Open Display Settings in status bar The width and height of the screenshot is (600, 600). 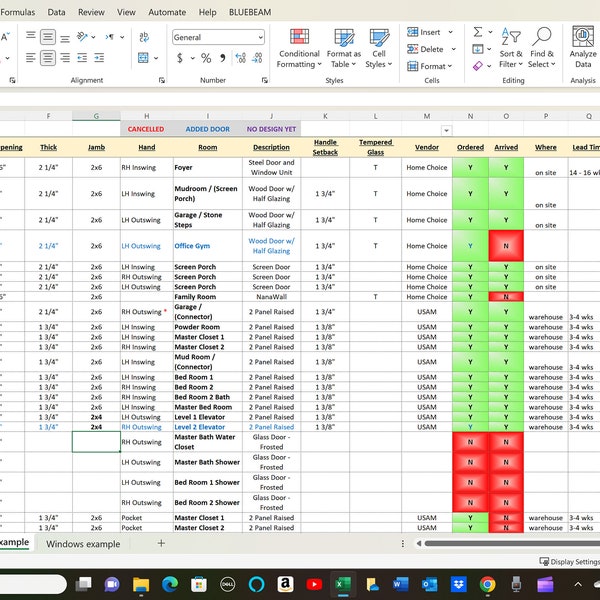coord(569,561)
